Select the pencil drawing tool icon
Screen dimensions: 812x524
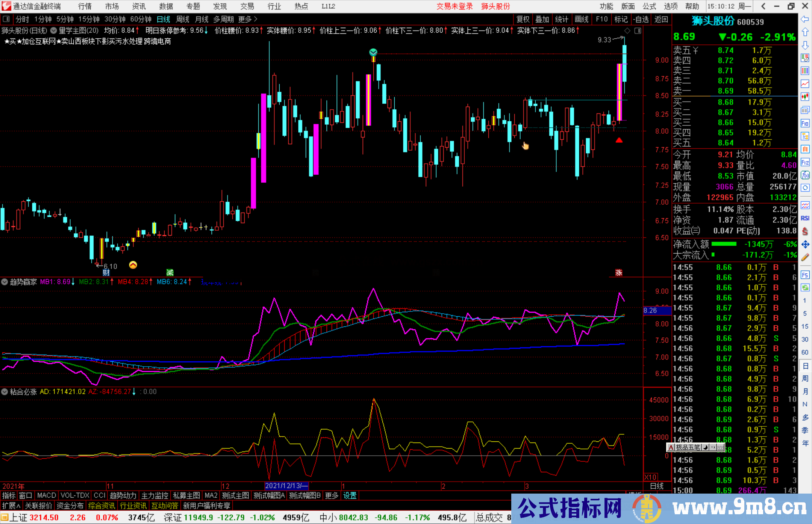click(805, 257)
